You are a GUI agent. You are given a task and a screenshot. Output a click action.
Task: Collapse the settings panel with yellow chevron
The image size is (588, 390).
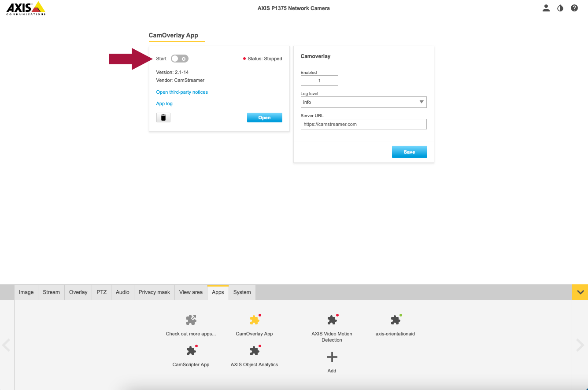click(x=580, y=292)
